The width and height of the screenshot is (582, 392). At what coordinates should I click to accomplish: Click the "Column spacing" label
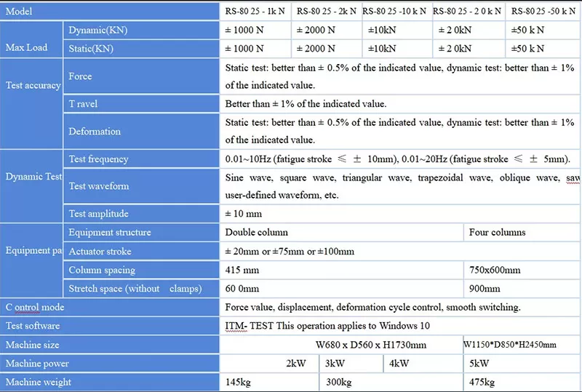click(x=102, y=271)
